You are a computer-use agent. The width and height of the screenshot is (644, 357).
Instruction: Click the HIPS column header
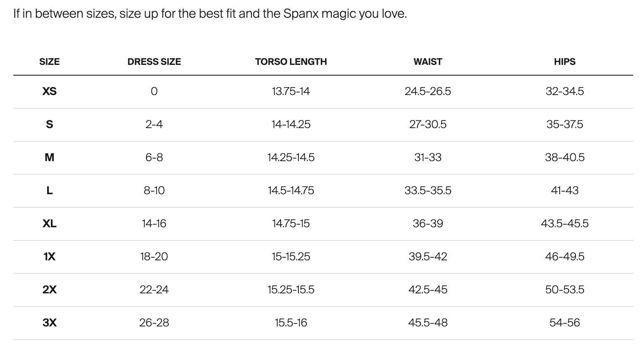[x=565, y=62]
